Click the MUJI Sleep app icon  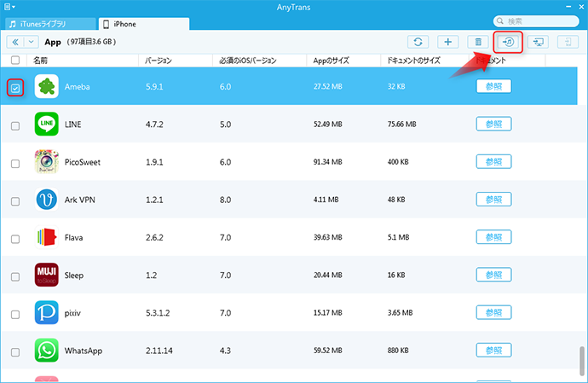(x=47, y=275)
